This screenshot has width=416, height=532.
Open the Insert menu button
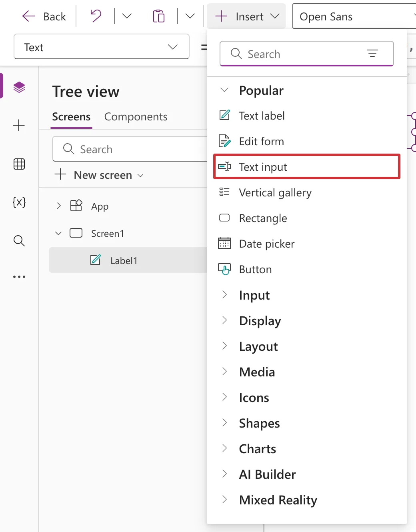coord(246,16)
